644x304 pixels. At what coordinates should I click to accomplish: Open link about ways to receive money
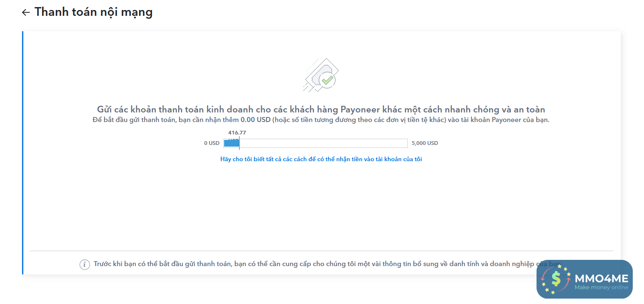coord(321,159)
